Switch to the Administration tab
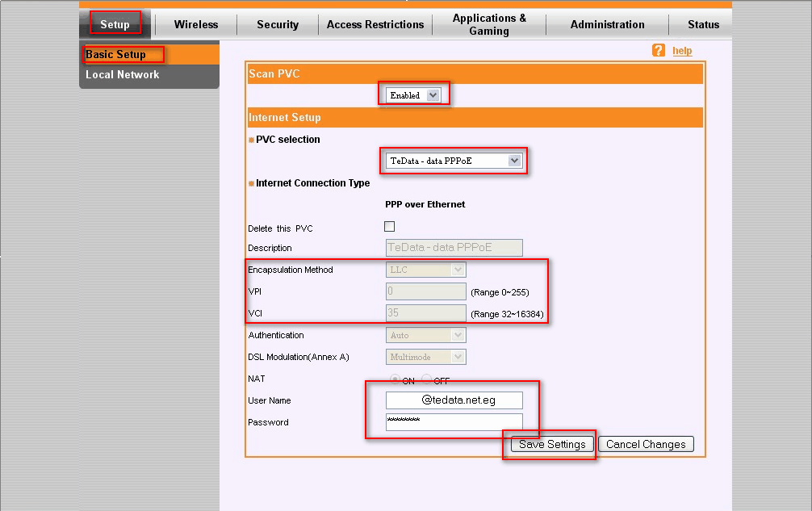Viewport: 812px width, 511px height. 607,24
